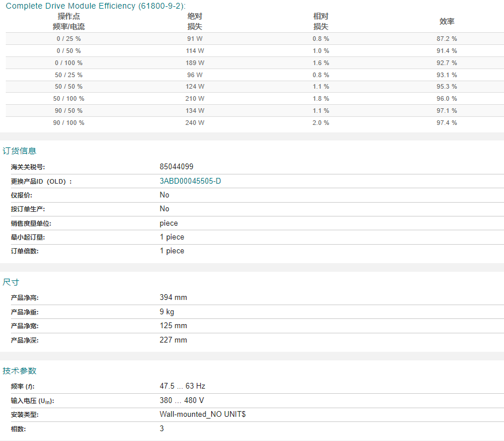504x441 pixels.
Task: Click the '1 piece' value for 最小起订量
Action: (x=172, y=237)
